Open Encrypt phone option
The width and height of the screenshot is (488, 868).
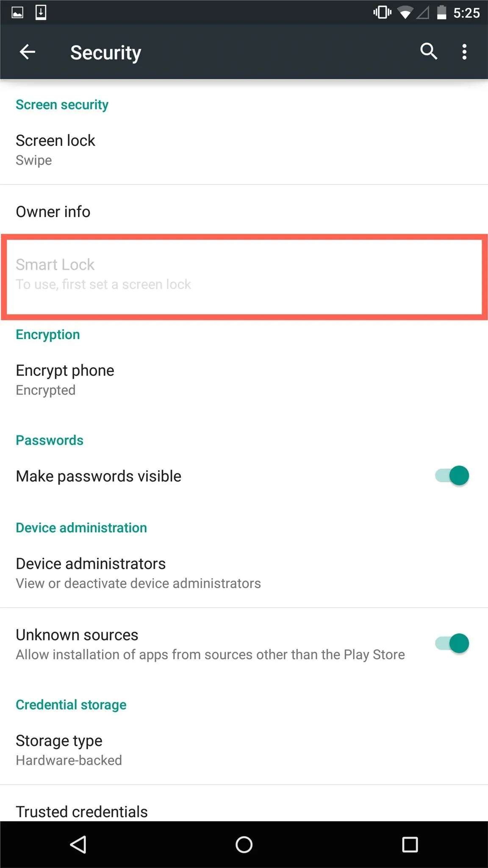(x=244, y=380)
